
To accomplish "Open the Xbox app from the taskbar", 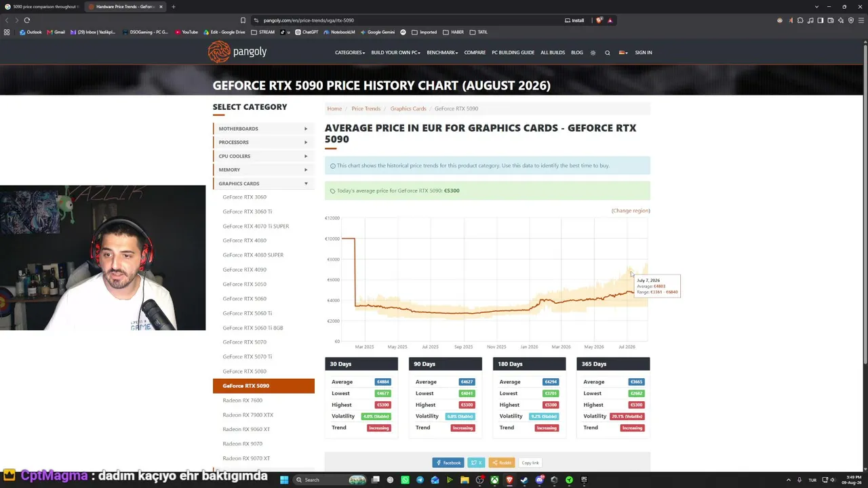I will [x=494, y=480].
